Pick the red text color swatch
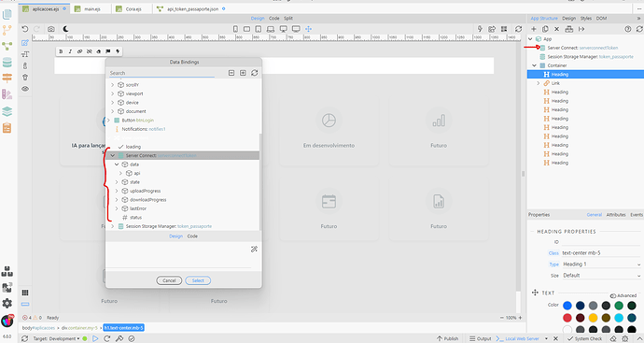The image size is (644, 343). (x=567, y=318)
